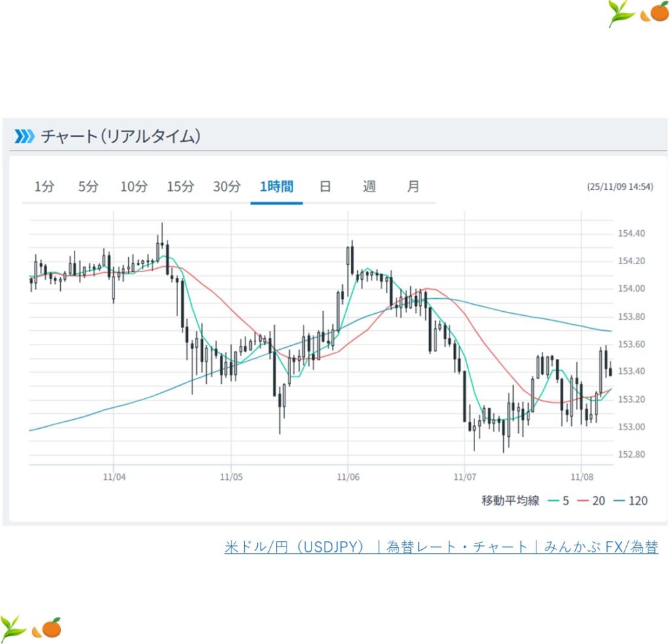Screen dimensions: 670x644
Task: Click the 154.40 price axis label
Action: [x=631, y=233]
